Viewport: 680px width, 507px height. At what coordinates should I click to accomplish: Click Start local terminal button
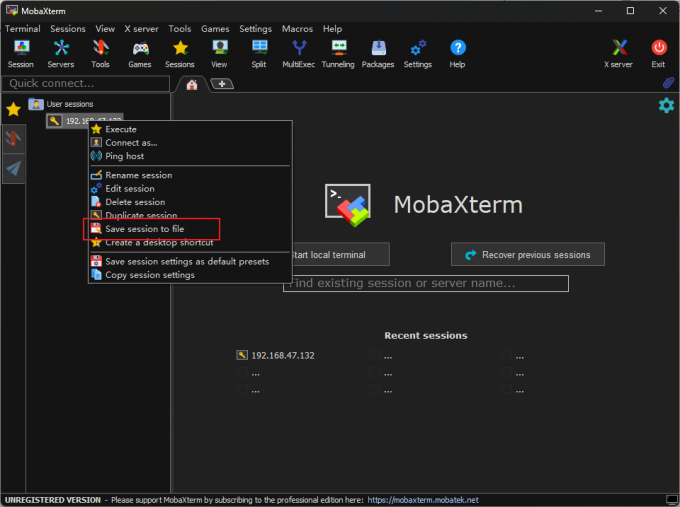(x=340, y=255)
